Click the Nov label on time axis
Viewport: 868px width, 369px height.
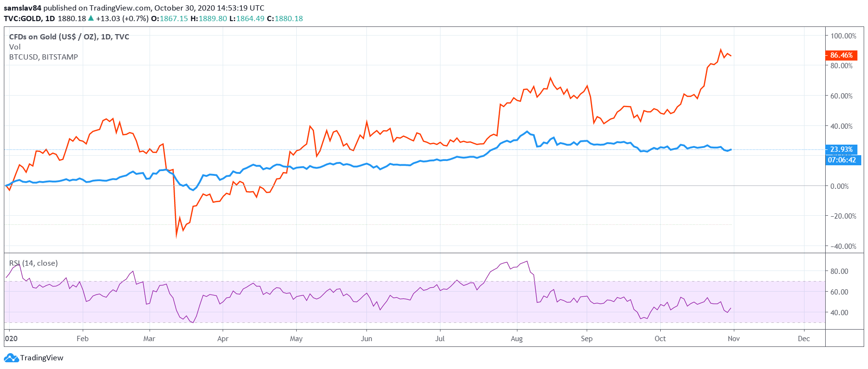coord(733,339)
